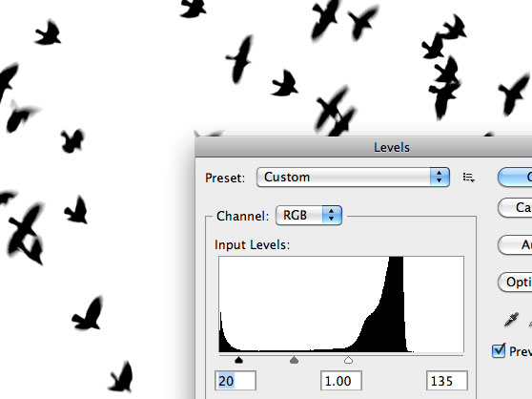
Task: Click the gray midtone slider triangle
Action: click(x=295, y=360)
